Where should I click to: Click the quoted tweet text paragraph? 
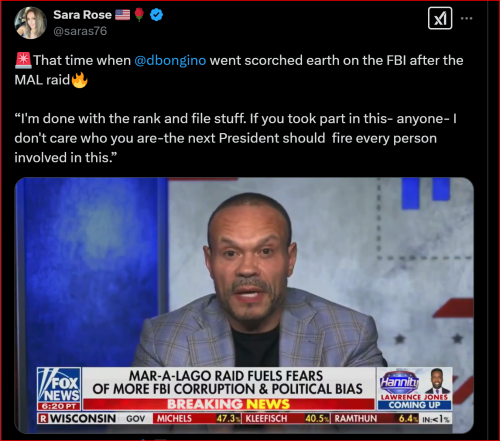click(235, 138)
